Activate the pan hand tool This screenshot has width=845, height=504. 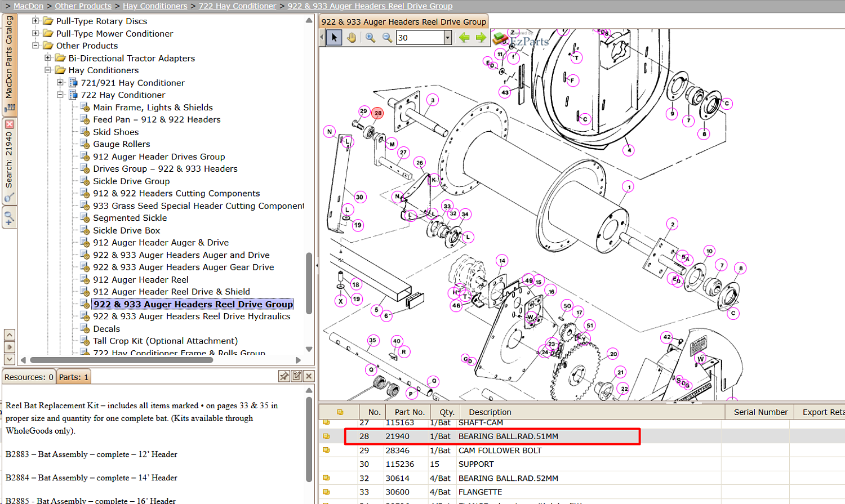point(352,38)
